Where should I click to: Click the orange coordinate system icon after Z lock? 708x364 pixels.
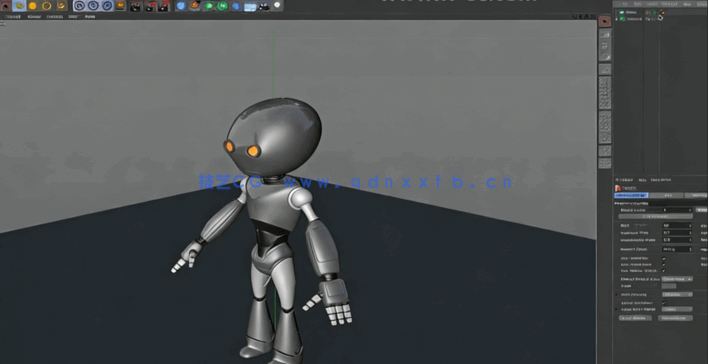121,5
